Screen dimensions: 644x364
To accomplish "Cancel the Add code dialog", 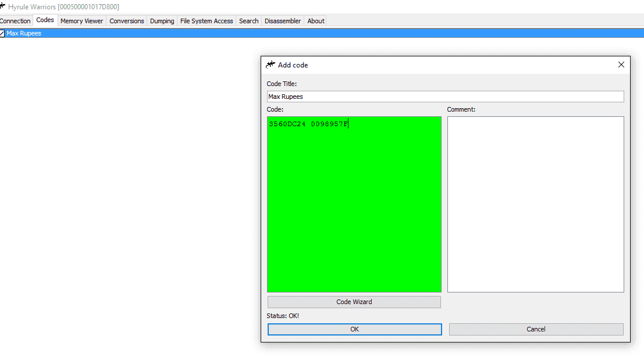I will [x=536, y=329].
